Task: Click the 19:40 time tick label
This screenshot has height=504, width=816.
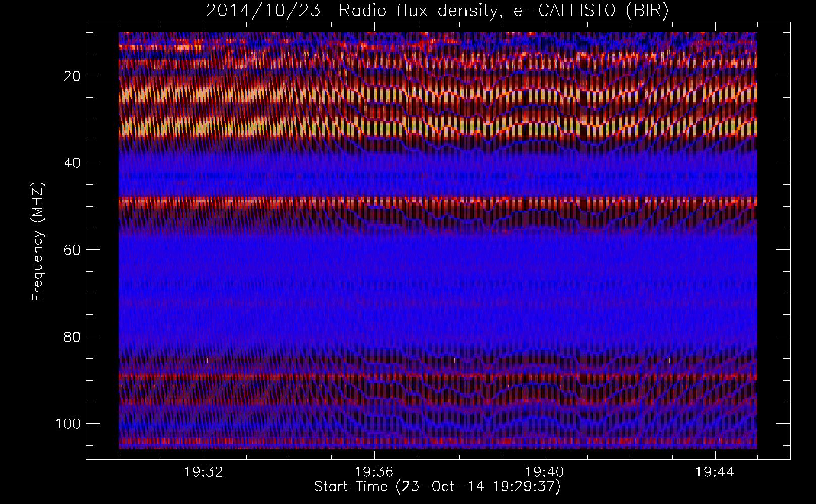Action: tap(544, 472)
